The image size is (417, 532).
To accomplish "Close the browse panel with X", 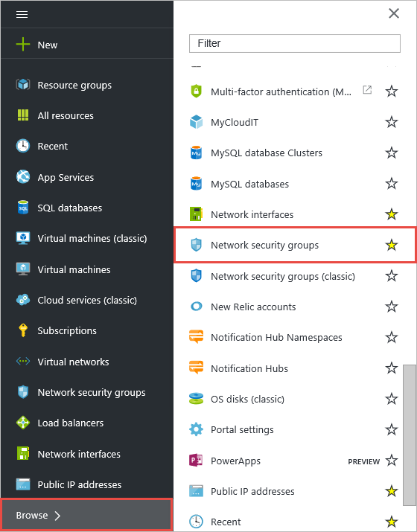I will coord(394,13).
